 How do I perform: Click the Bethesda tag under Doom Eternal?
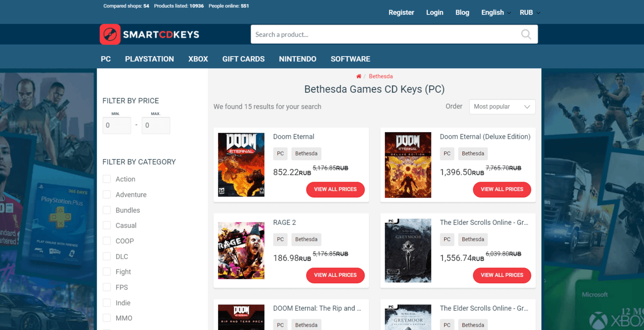(306, 154)
